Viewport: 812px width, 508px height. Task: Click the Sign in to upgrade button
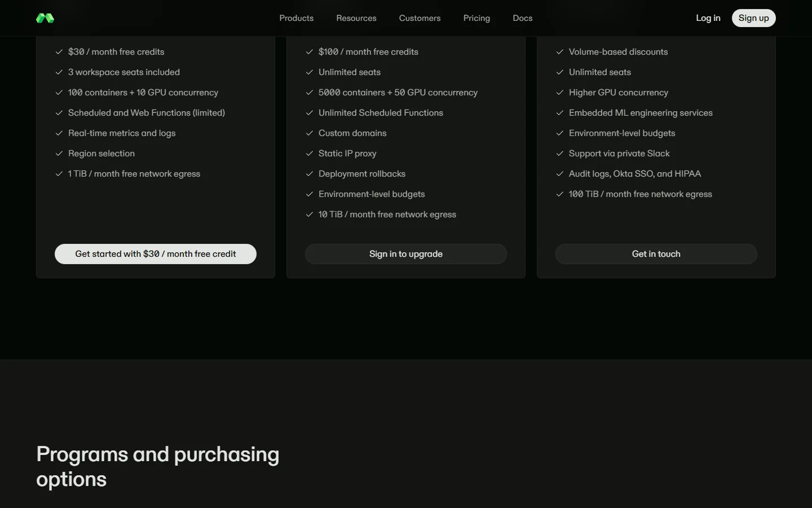tap(406, 254)
